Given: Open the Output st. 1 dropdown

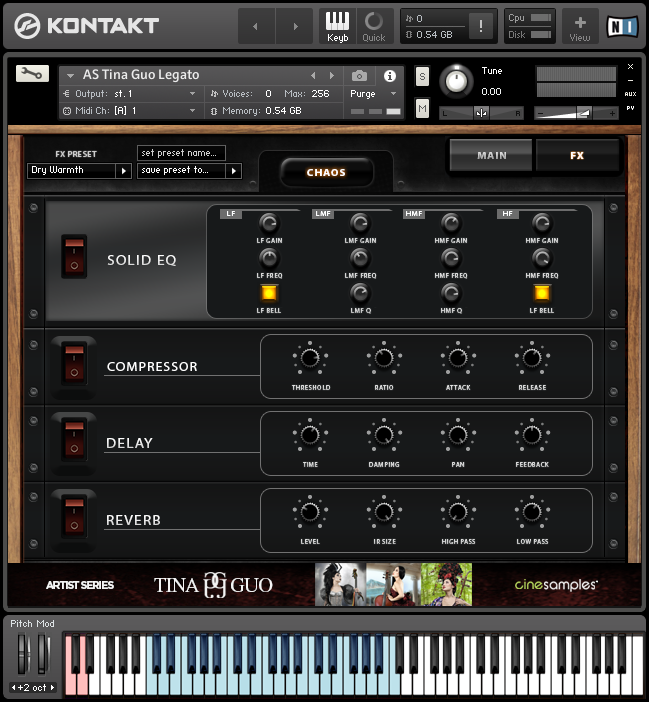Looking at the screenshot, I should pos(130,94).
